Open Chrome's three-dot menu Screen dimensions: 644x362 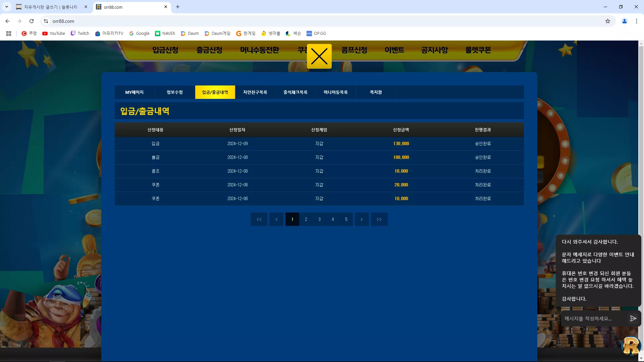pyautogui.click(x=636, y=21)
